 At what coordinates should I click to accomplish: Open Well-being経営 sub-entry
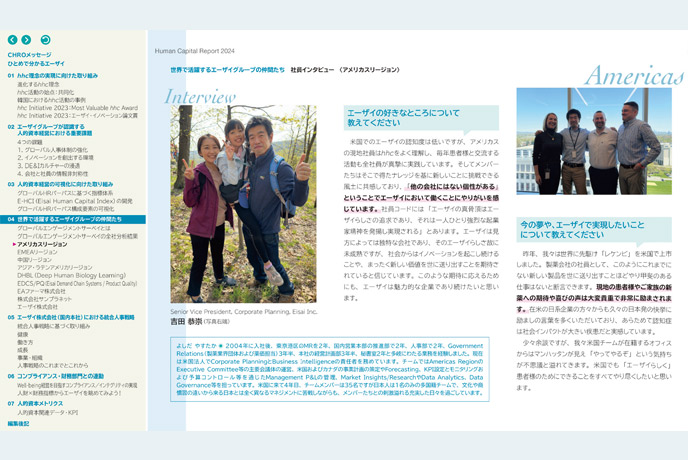point(77,385)
